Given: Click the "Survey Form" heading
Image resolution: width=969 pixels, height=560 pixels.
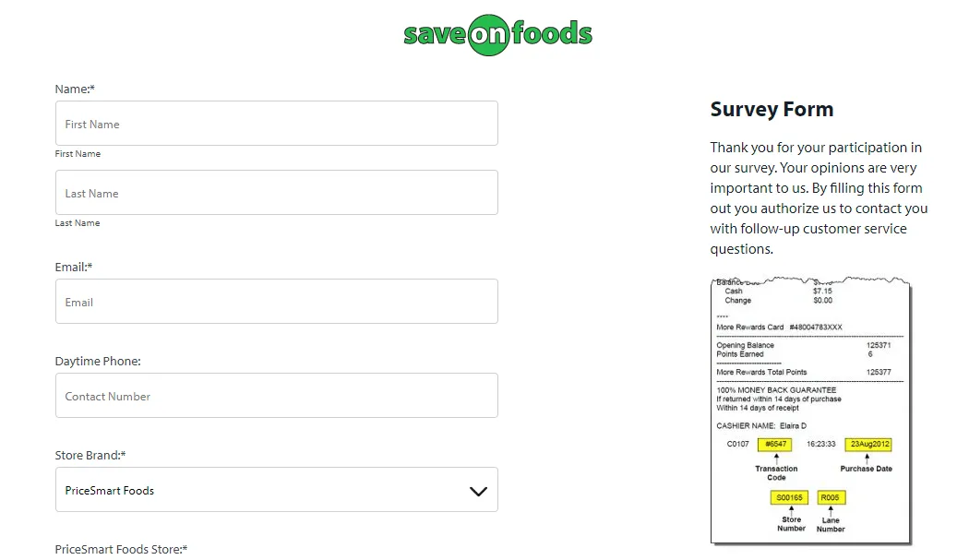Looking at the screenshot, I should [x=772, y=109].
